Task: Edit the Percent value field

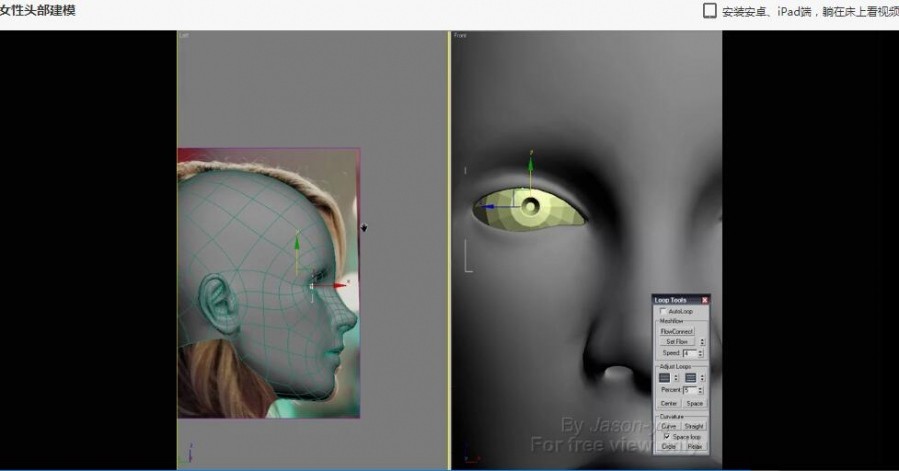Action: (x=690, y=390)
